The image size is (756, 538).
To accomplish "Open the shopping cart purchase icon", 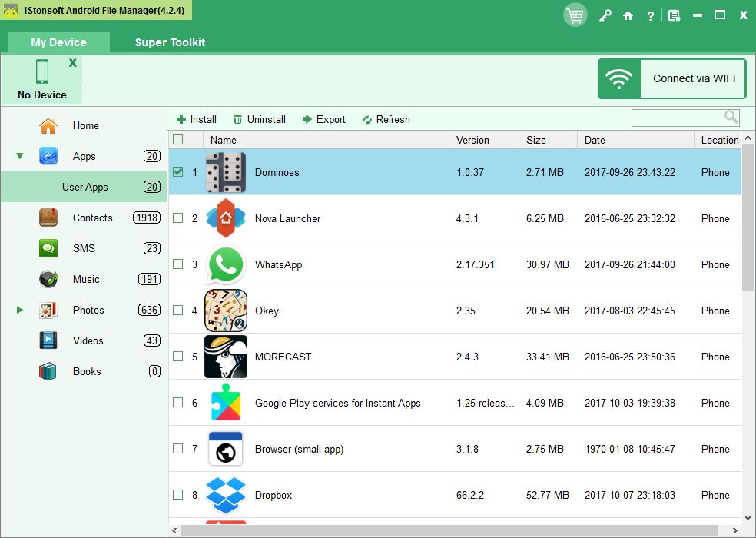I will pos(575,15).
